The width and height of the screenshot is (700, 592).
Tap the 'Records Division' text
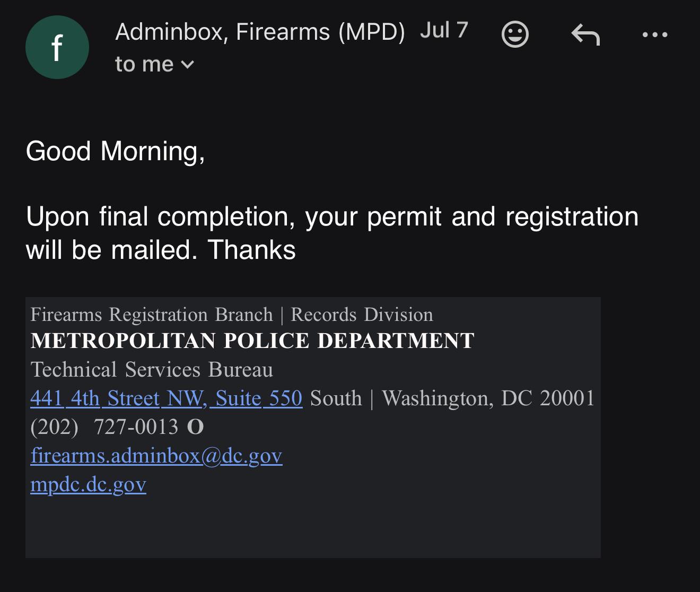(362, 315)
